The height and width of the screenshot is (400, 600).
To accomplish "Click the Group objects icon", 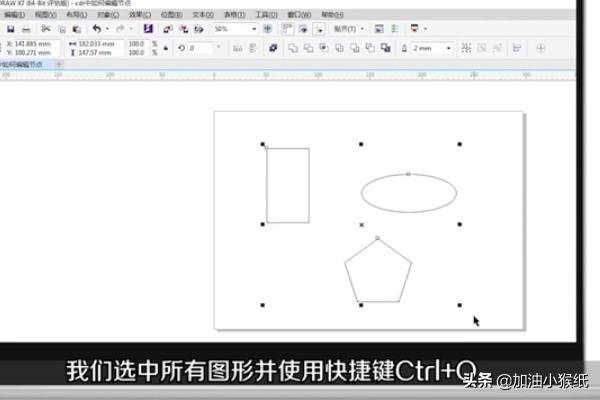I will coord(466,48).
